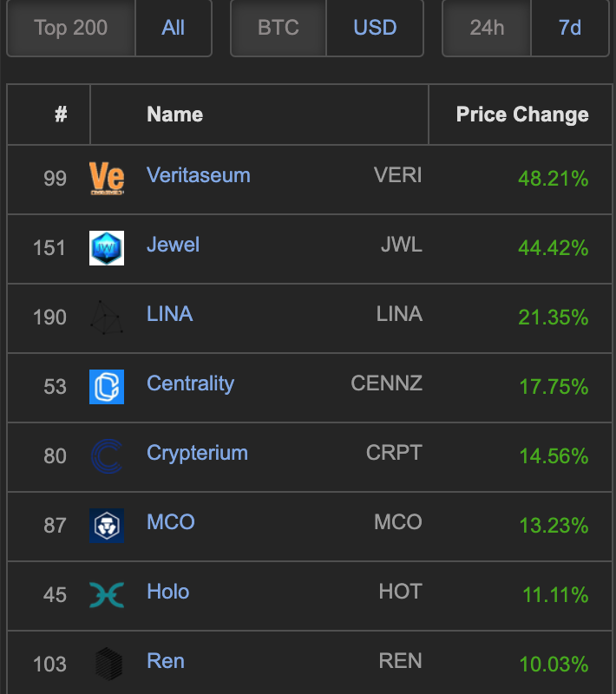
Task: Toggle price currency to BTC
Action: [279, 28]
